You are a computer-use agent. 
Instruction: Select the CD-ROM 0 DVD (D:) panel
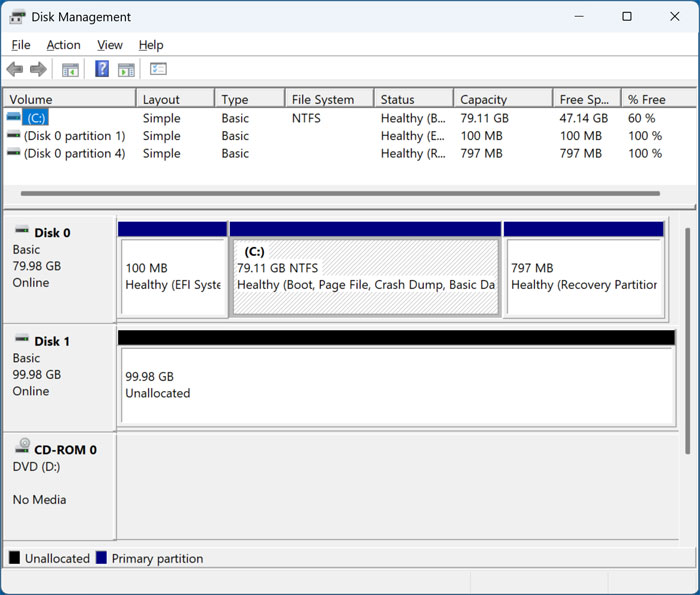[59, 487]
